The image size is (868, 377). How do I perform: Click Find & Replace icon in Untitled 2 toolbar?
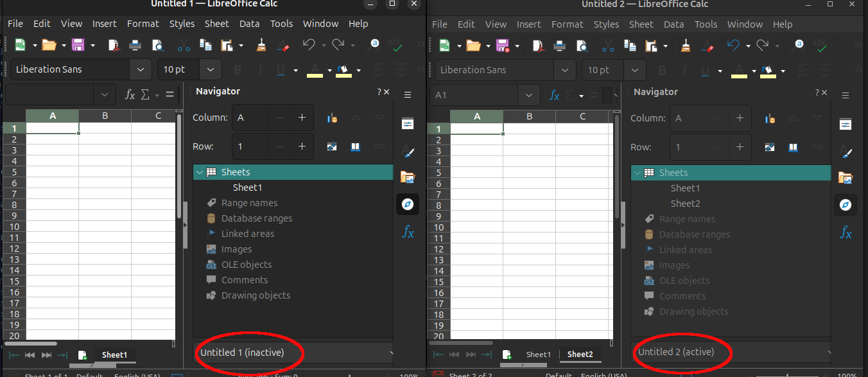(799, 44)
